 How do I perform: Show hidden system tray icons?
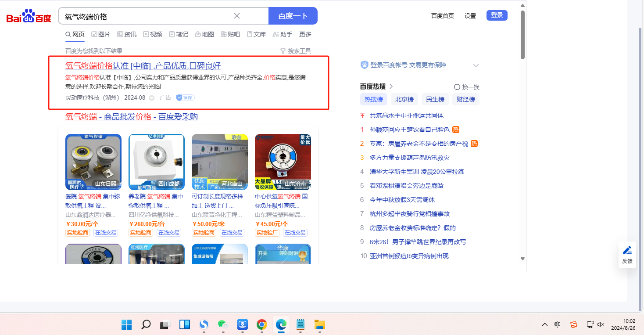click(545, 324)
